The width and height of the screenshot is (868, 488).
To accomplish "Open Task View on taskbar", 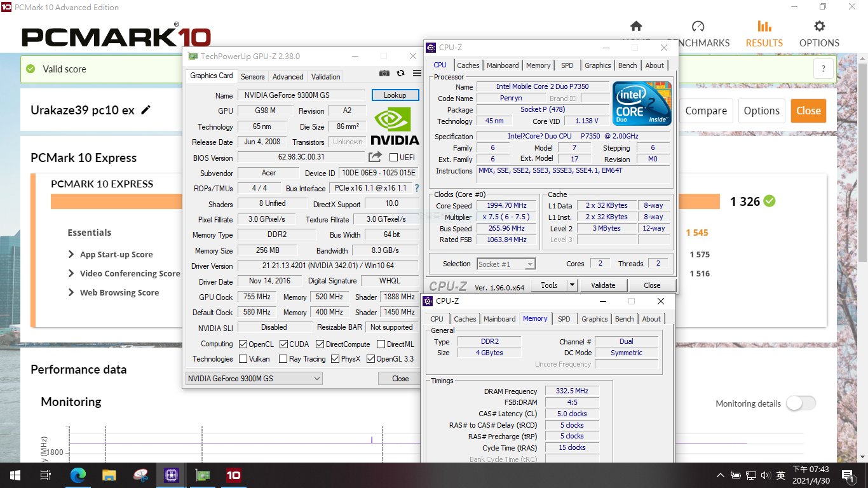I will [x=46, y=475].
